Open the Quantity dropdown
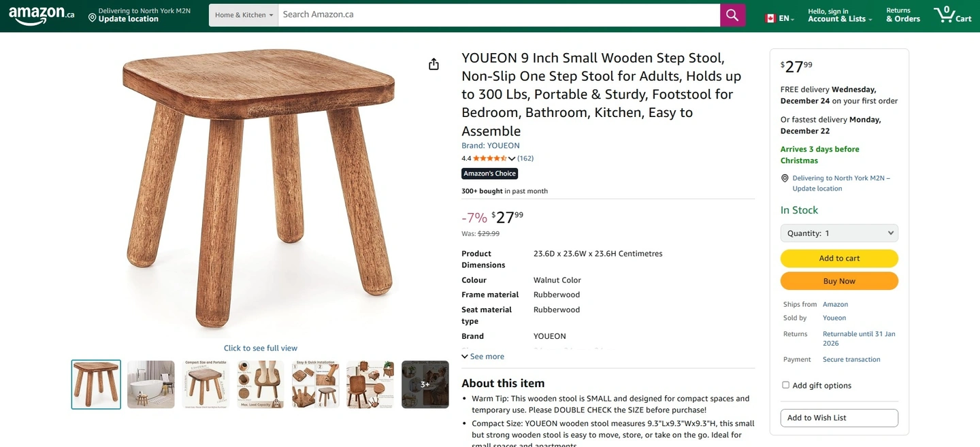The width and height of the screenshot is (980, 447). pos(839,233)
